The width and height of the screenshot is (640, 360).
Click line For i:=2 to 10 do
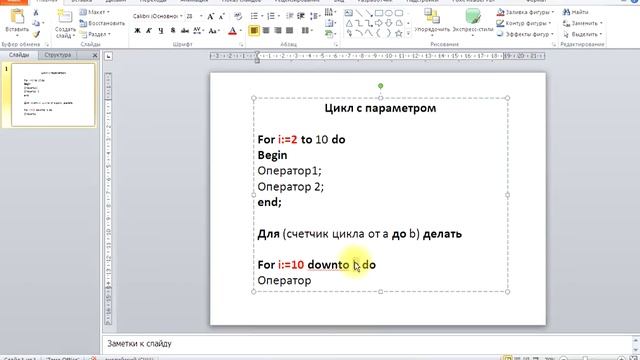click(301, 140)
